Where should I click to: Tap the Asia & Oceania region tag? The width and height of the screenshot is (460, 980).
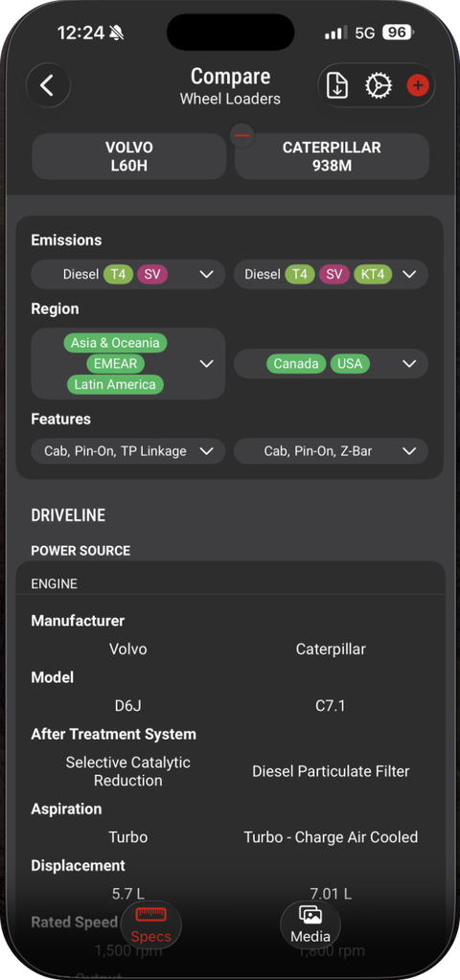[x=115, y=343]
